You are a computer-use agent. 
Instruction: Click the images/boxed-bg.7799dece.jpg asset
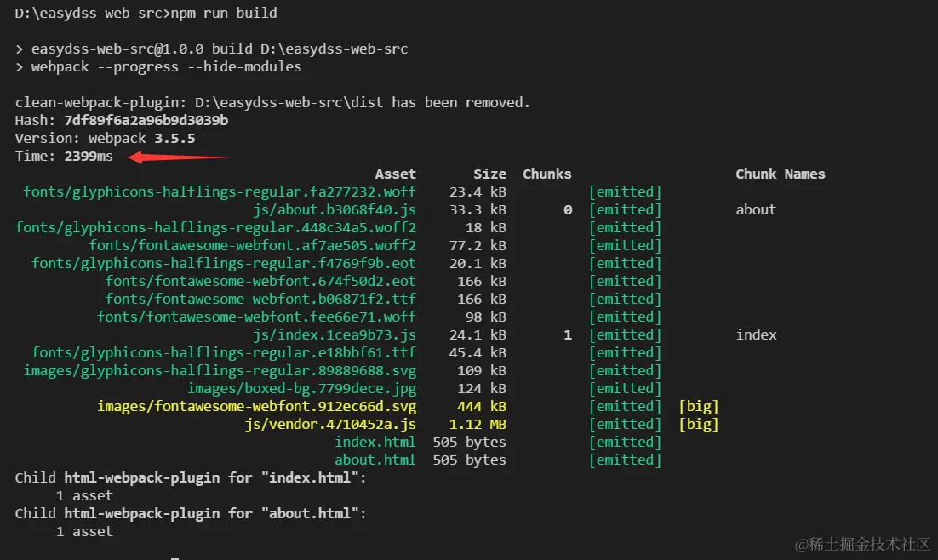[x=301, y=388]
